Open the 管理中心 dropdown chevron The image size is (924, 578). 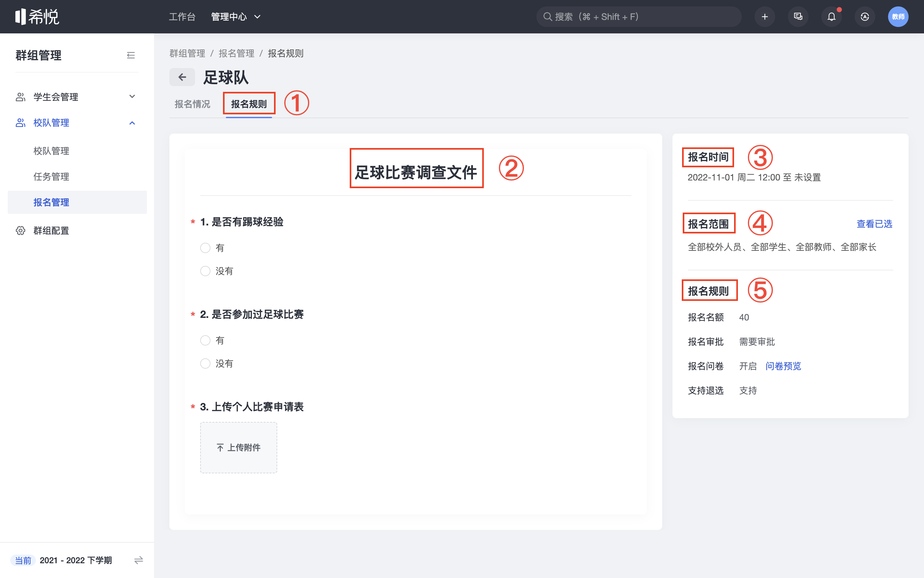(257, 17)
